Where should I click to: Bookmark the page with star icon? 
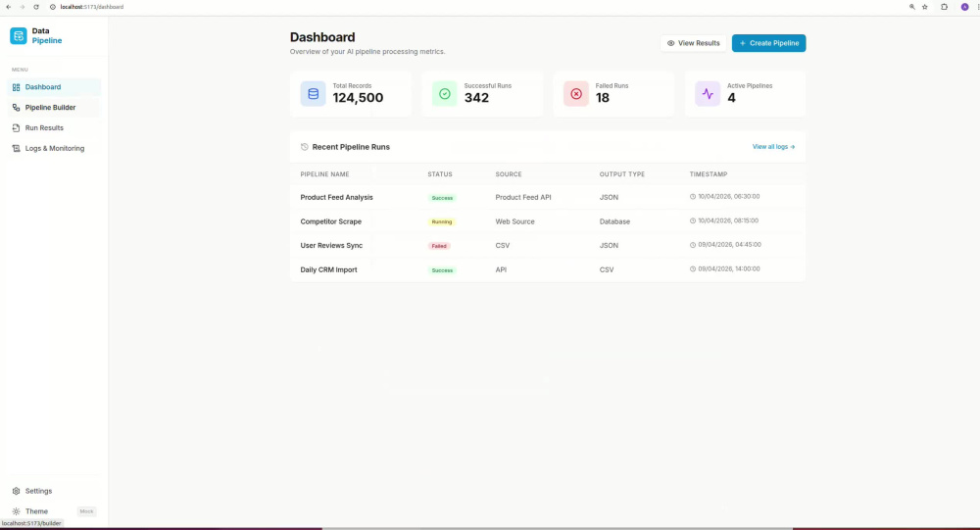click(925, 7)
